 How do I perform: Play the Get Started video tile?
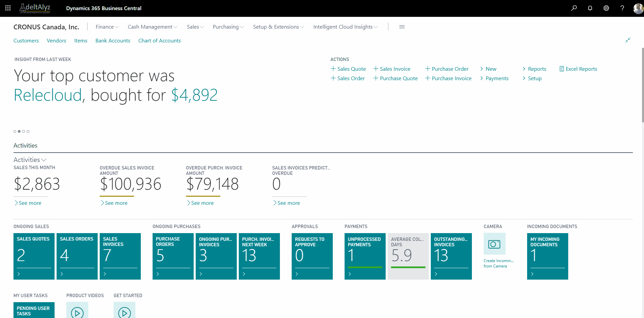pyautogui.click(x=124, y=310)
